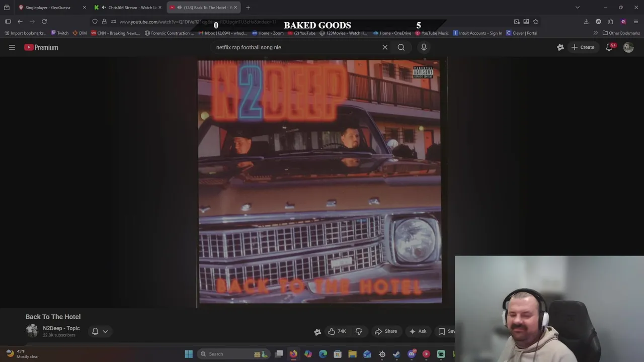Click the Windows taskbar Search box

[234, 354]
